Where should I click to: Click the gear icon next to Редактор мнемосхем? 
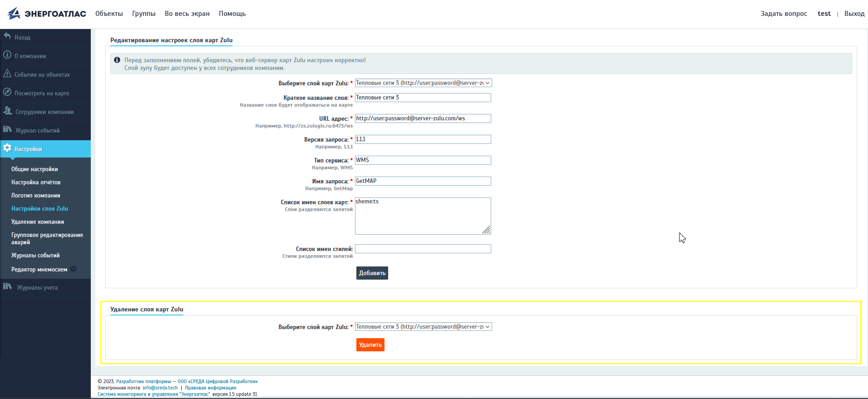tap(74, 269)
